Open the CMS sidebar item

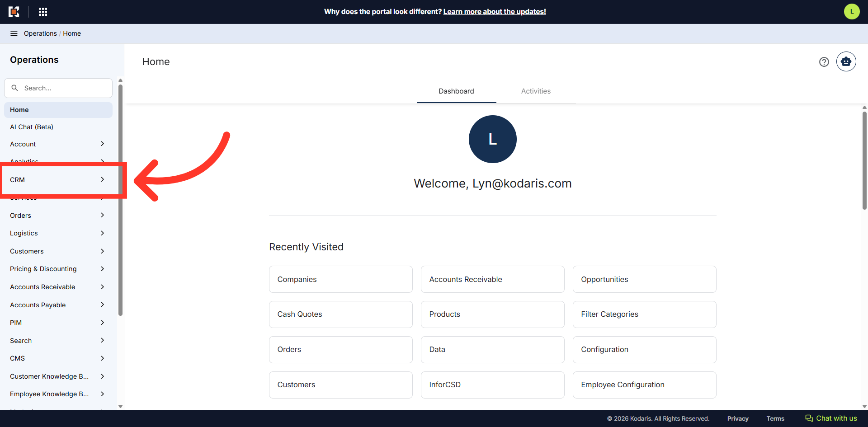tap(58, 358)
